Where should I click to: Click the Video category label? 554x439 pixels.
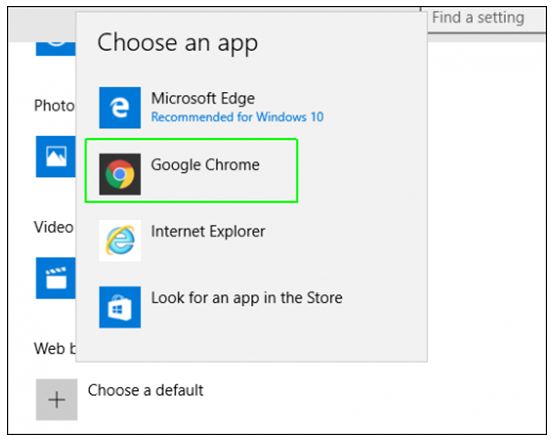click(x=54, y=227)
